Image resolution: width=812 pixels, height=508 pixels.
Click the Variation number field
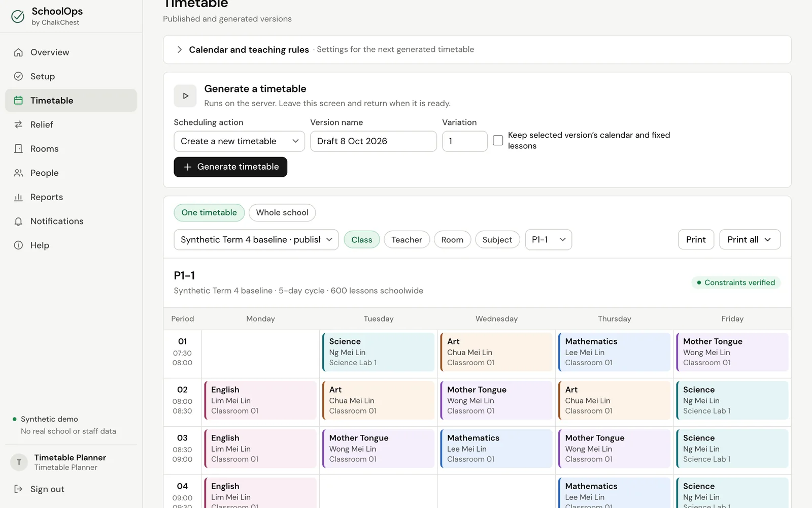(x=465, y=141)
